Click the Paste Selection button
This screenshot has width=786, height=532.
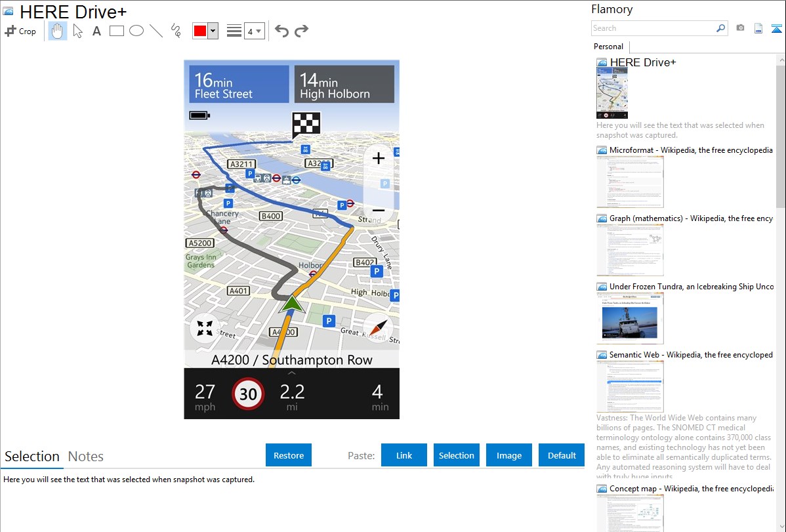pos(456,455)
